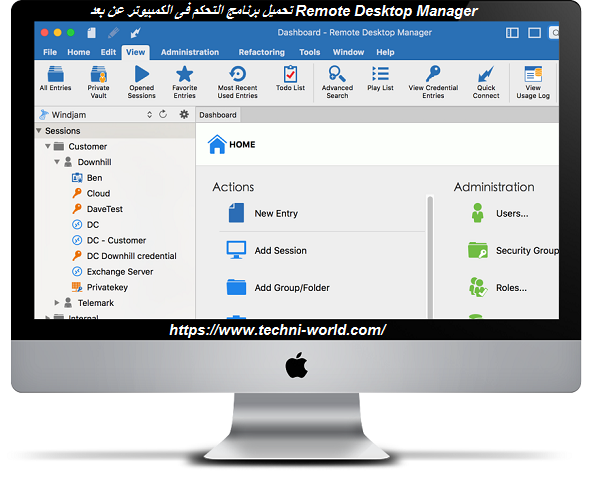
Task: Select the Exchange Server entry
Action: click(x=120, y=272)
